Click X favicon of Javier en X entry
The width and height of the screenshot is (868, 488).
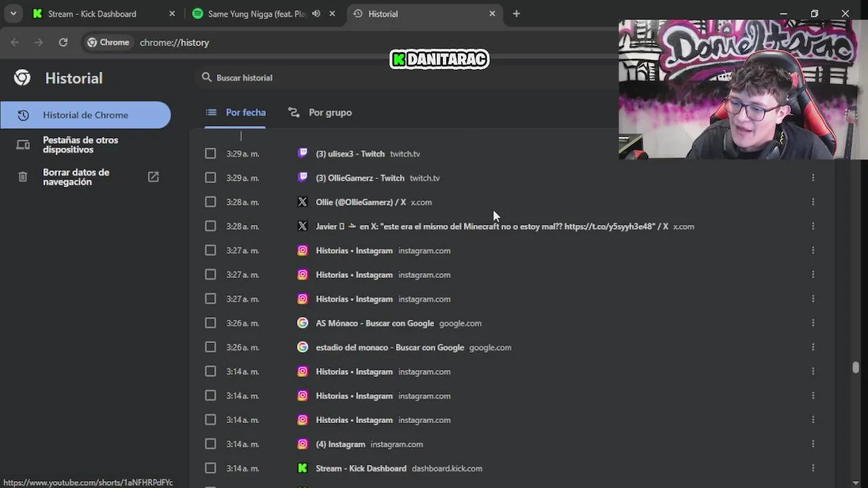tap(302, 226)
